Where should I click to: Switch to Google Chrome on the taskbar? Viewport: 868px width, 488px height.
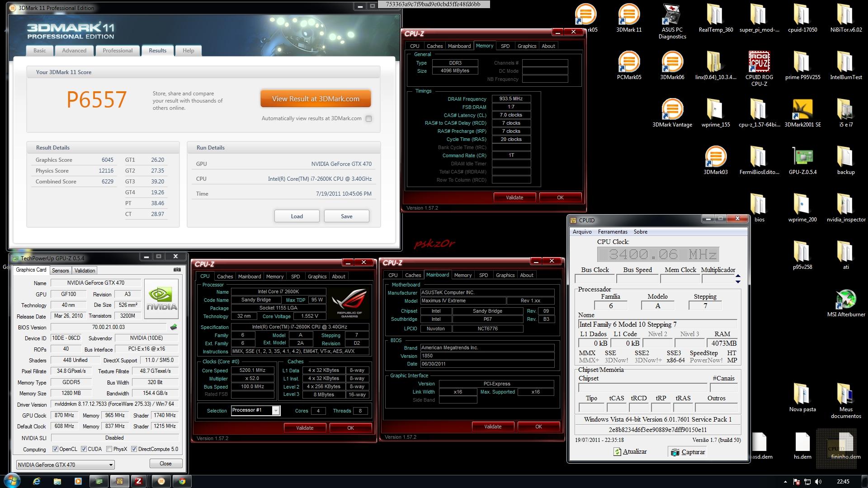pyautogui.click(x=182, y=481)
